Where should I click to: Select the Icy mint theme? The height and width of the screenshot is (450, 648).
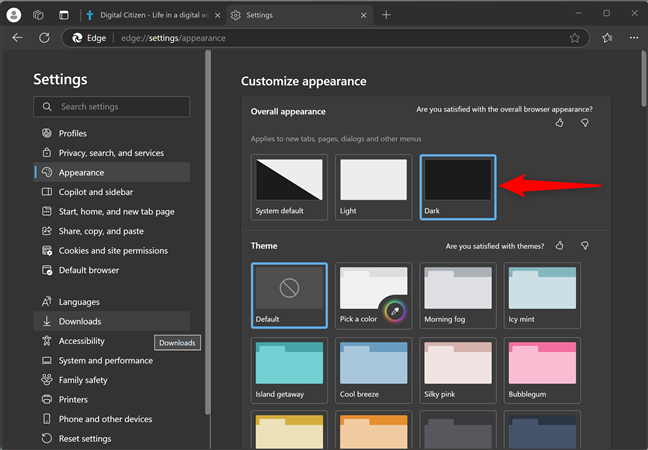pyautogui.click(x=542, y=295)
